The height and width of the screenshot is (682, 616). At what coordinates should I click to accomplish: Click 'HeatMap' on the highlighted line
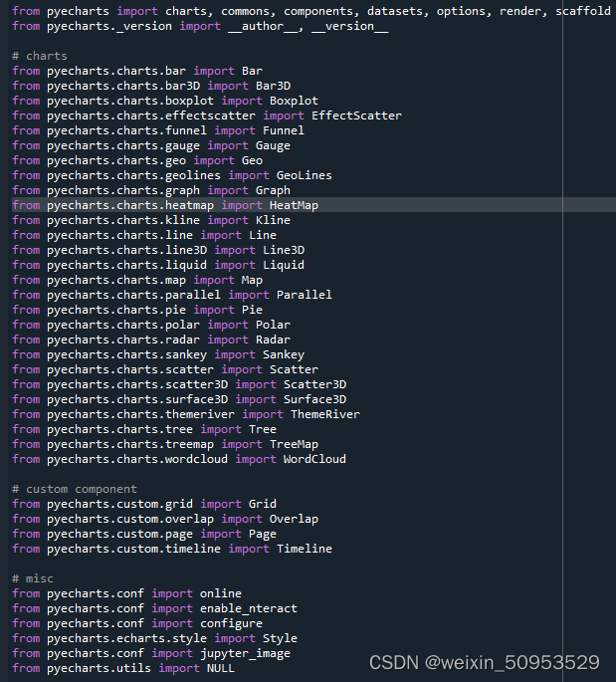(294, 205)
